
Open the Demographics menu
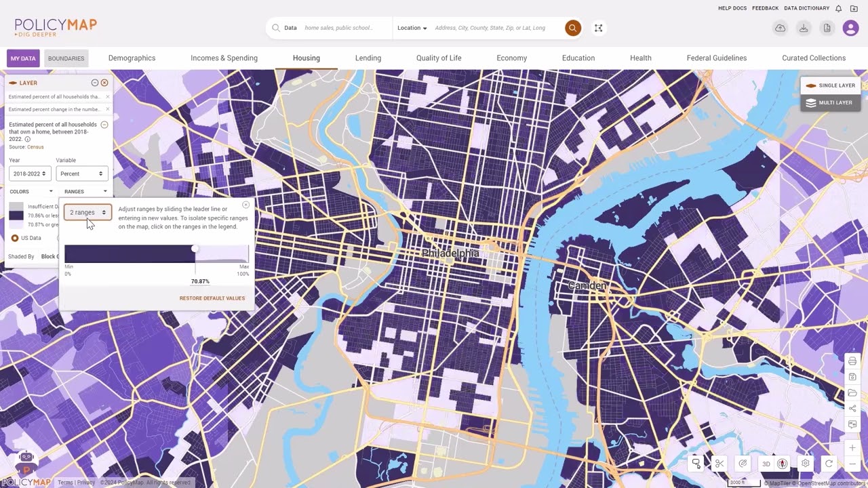pos(132,58)
